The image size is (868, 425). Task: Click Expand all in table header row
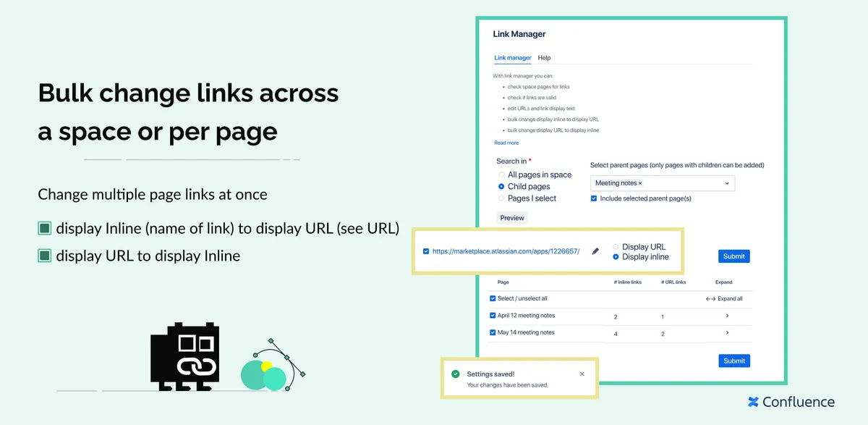coord(724,298)
